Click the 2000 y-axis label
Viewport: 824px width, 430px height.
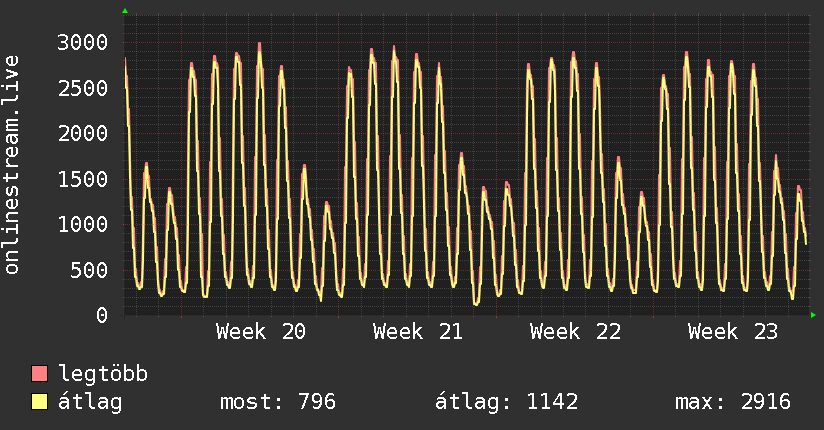(x=83, y=134)
